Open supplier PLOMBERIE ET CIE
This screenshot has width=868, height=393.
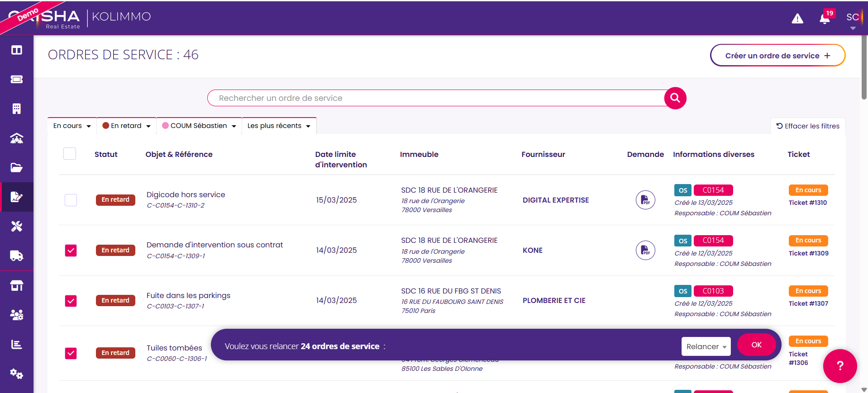pos(554,300)
